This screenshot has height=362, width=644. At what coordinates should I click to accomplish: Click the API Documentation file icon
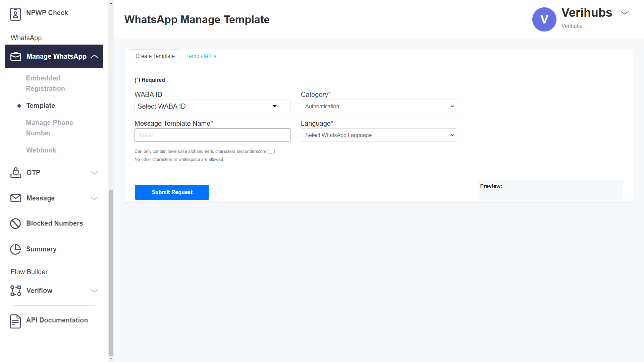point(15,321)
